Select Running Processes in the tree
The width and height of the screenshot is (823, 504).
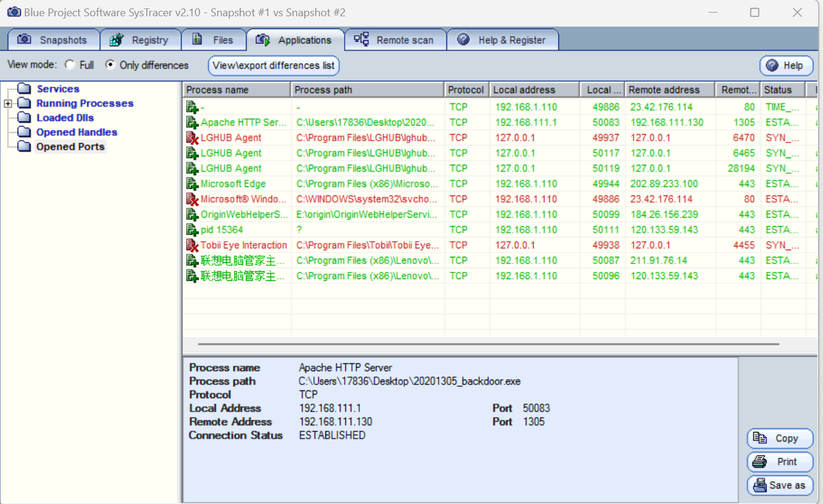pos(85,103)
